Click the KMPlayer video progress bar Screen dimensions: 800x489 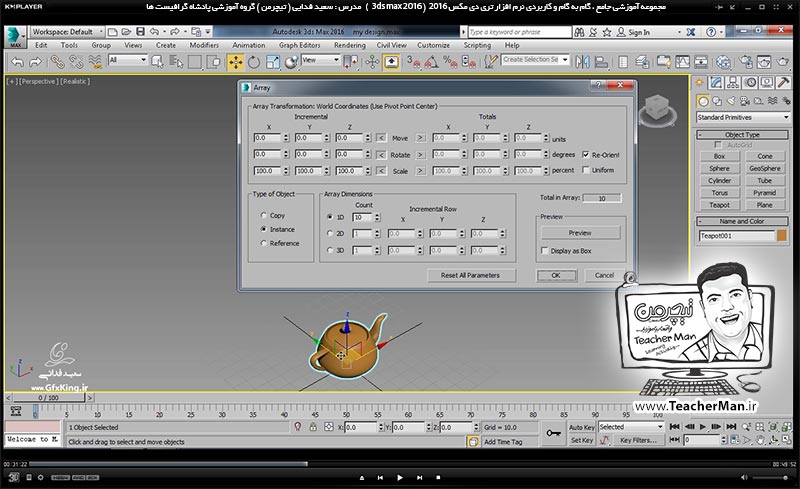click(x=399, y=464)
